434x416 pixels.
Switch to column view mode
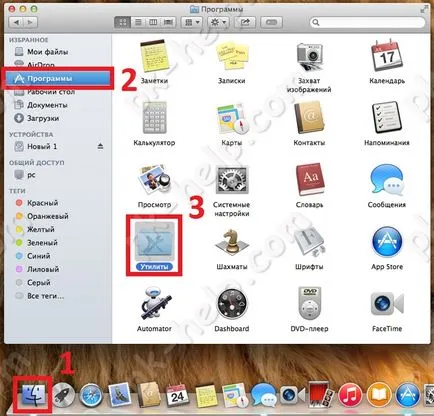coord(153,22)
